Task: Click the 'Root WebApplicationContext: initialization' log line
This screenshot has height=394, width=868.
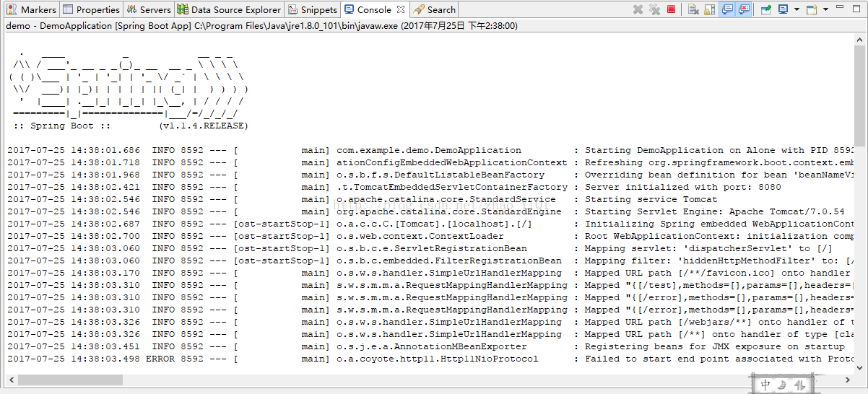Action: coord(430,236)
